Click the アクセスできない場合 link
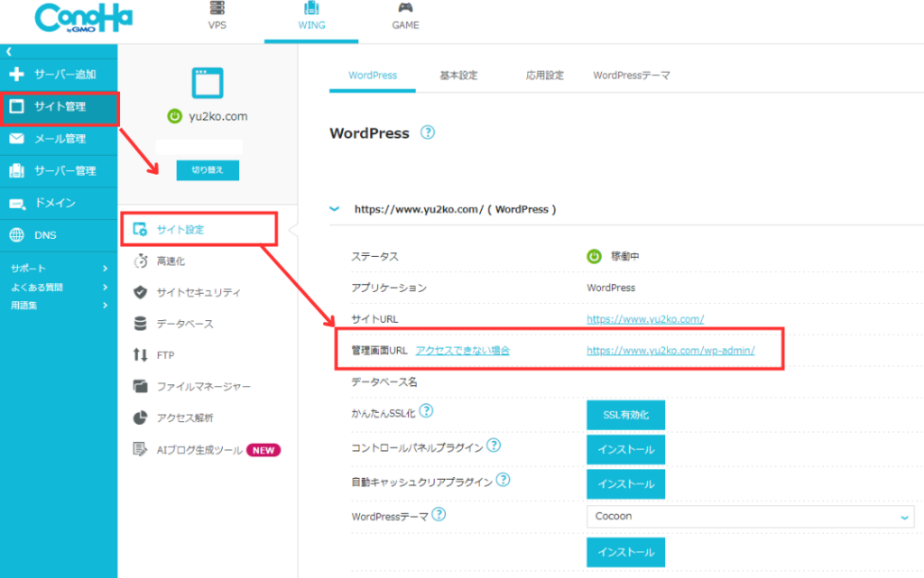 click(x=463, y=350)
